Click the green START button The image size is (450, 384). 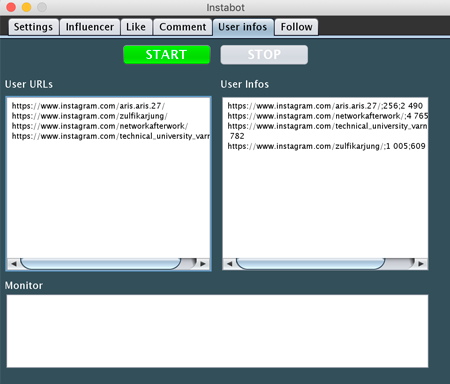point(166,55)
